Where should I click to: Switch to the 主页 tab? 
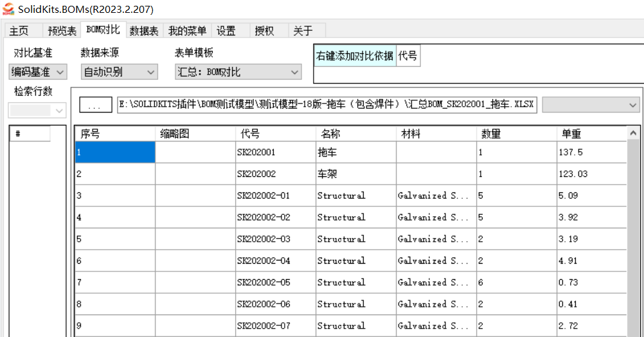pyautogui.click(x=22, y=31)
